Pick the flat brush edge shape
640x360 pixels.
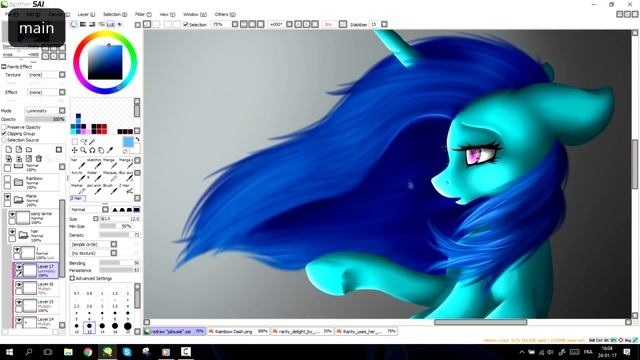[x=136, y=209]
